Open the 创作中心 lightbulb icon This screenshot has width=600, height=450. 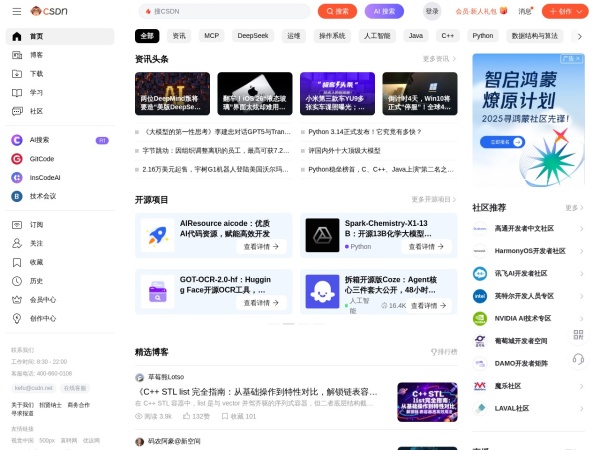[x=17, y=318]
